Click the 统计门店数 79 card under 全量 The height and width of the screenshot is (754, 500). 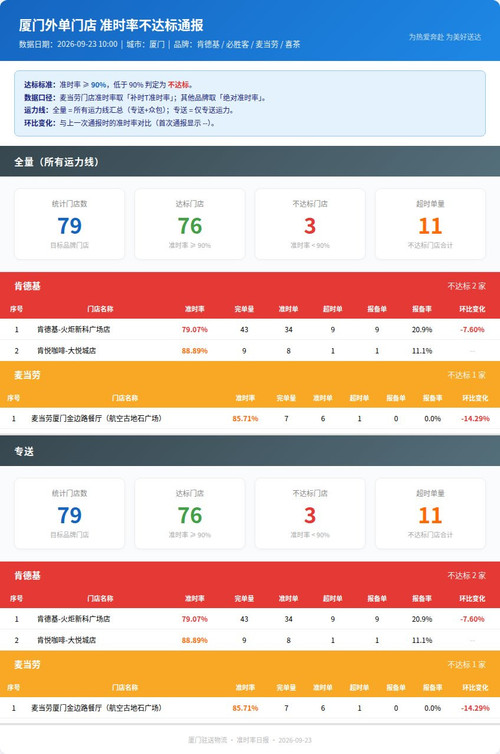[70, 224]
